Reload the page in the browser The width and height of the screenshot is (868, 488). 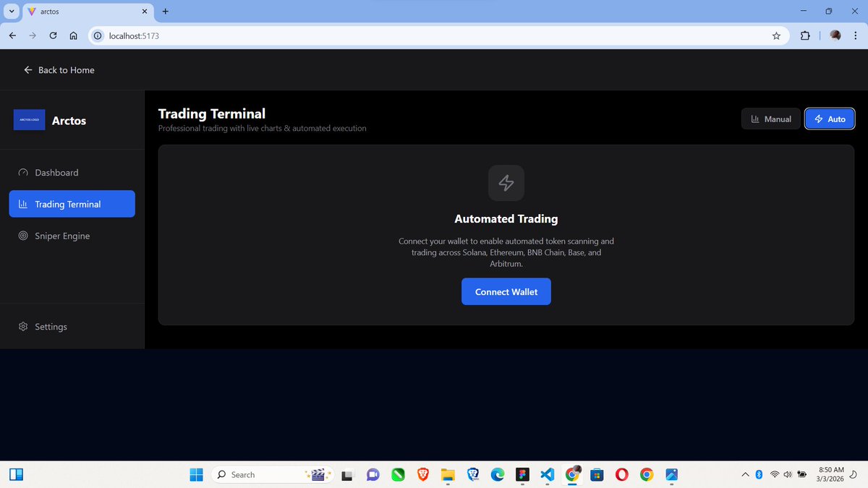(53, 35)
